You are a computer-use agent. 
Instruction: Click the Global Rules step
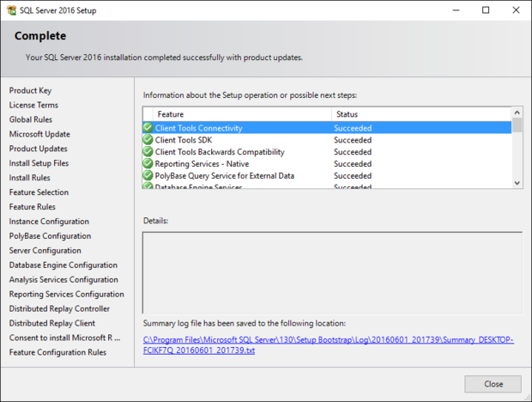pyautogui.click(x=31, y=119)
